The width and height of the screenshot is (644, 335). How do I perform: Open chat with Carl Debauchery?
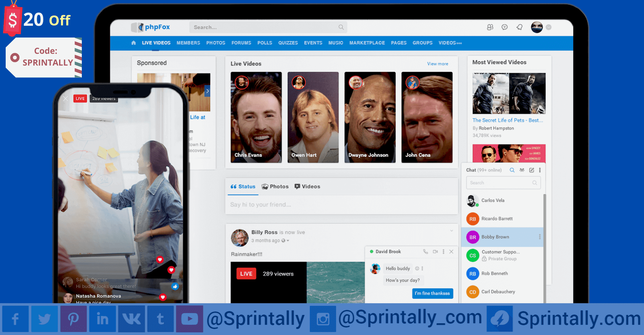click(x=502, y=292)
